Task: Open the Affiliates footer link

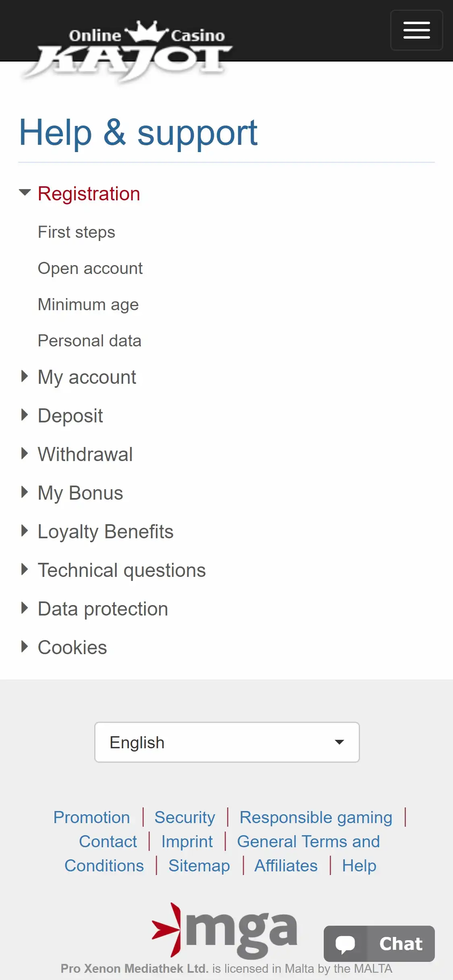Action: coord(286,866)
